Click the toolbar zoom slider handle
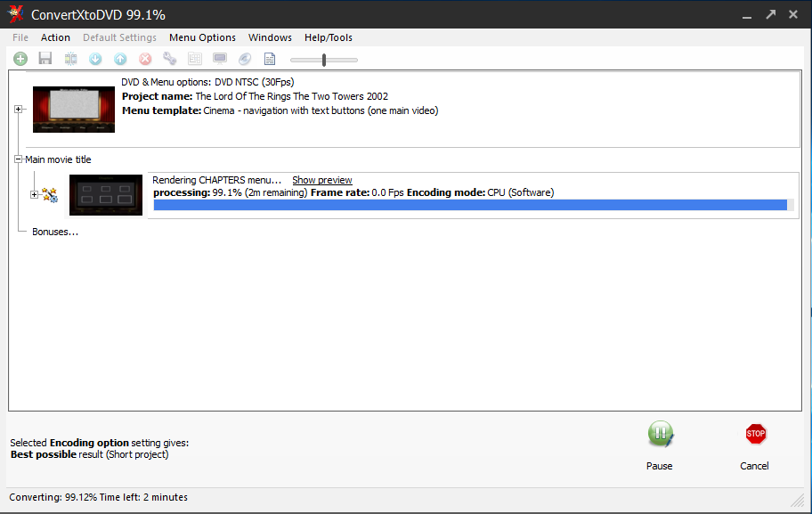 [x=324, y=60]
